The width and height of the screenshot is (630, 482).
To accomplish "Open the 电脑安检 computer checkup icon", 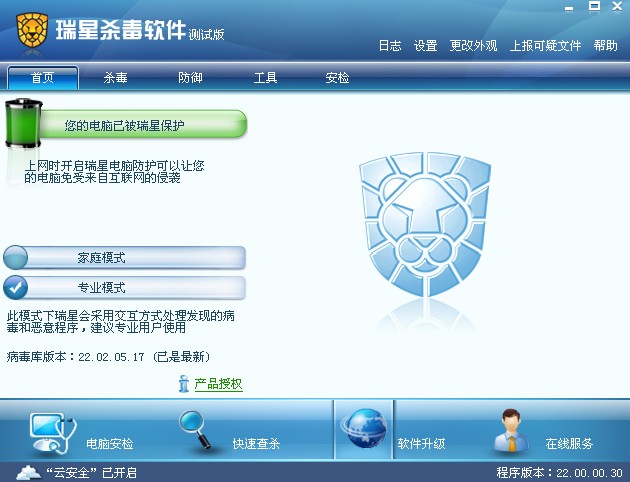I will [x=53, y=433].
